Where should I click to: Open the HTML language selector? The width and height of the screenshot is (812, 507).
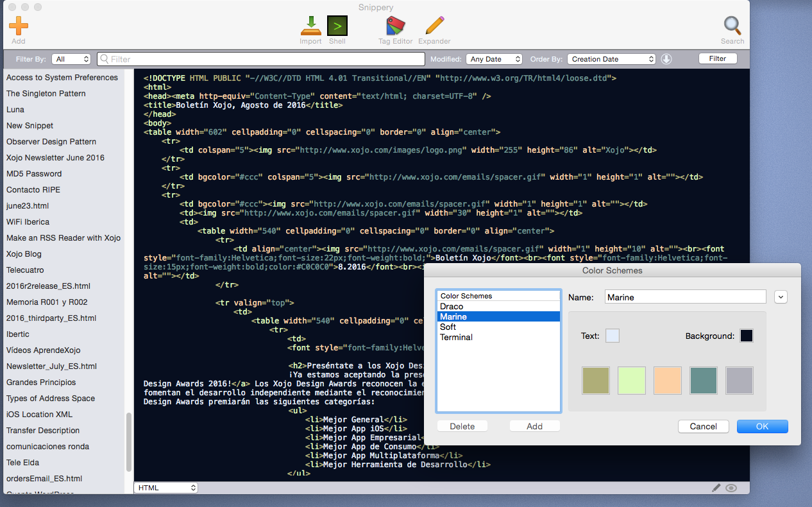166,488
